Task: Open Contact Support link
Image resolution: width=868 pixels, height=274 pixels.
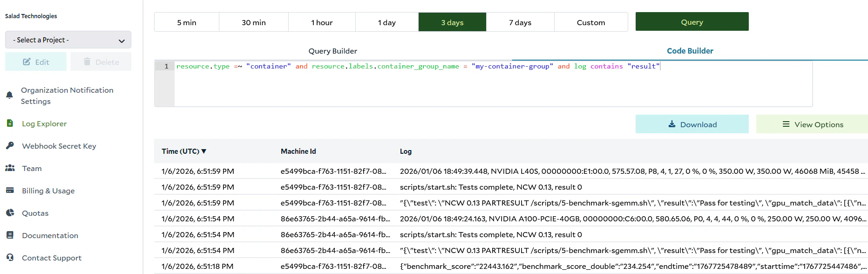Action: tap(52, 258)
